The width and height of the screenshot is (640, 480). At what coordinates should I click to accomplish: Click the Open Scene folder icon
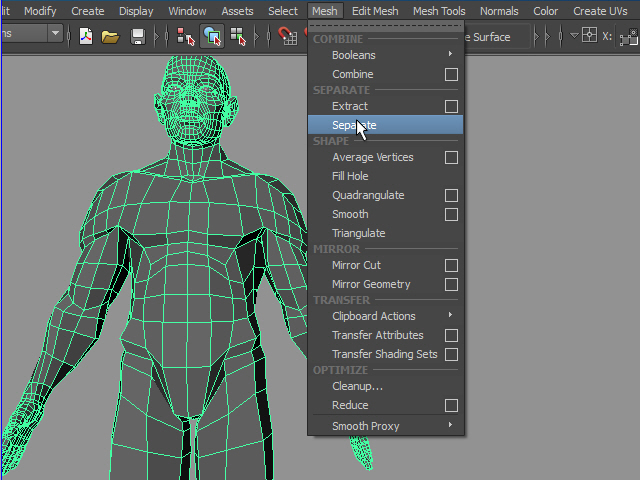111,36
